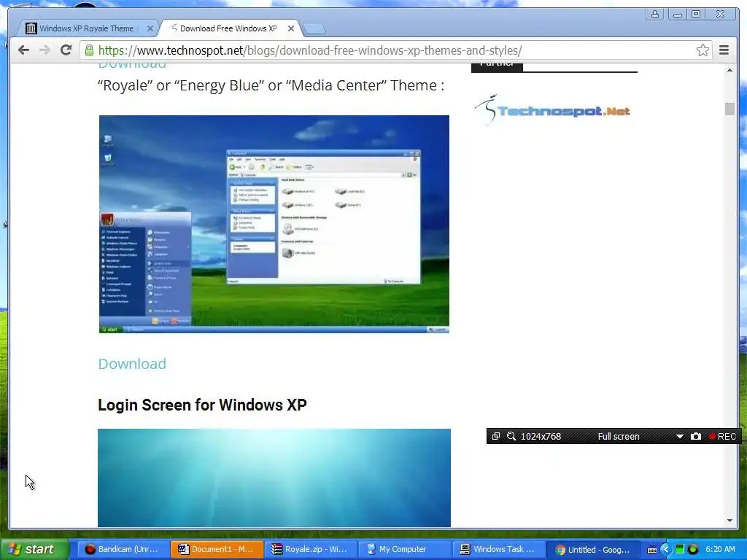Focus the URL address bar
This screenshot has height=560, width=747.
(x=395, y=50)
